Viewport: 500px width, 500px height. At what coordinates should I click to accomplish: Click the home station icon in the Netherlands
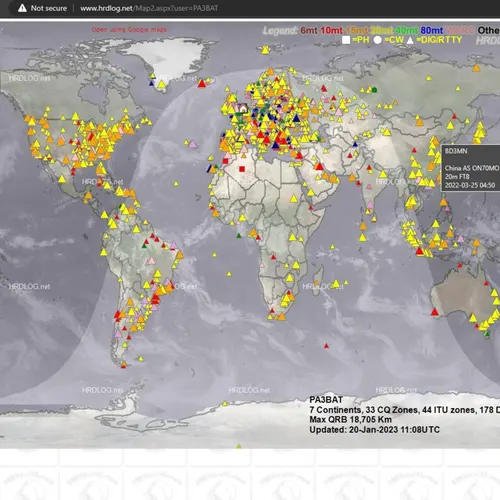tap(243, 108)
